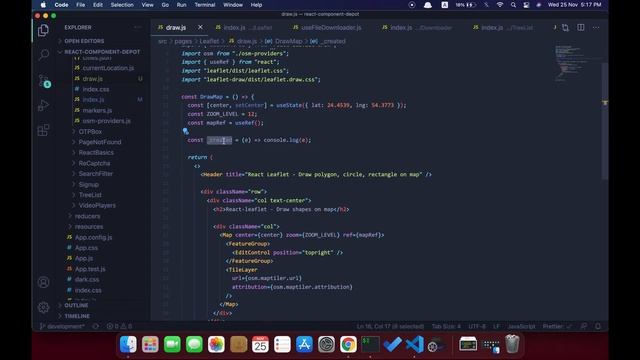Expand the VideoPlayers folder

(97, 205)
